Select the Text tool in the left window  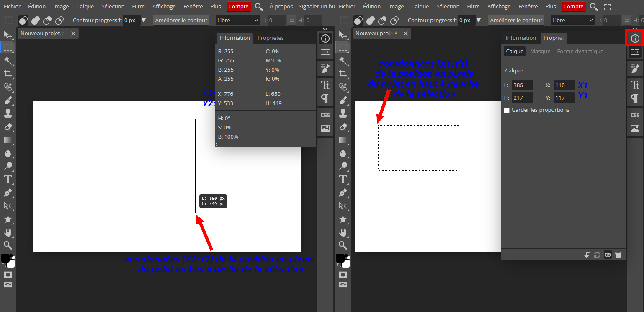tap(8, 179)
